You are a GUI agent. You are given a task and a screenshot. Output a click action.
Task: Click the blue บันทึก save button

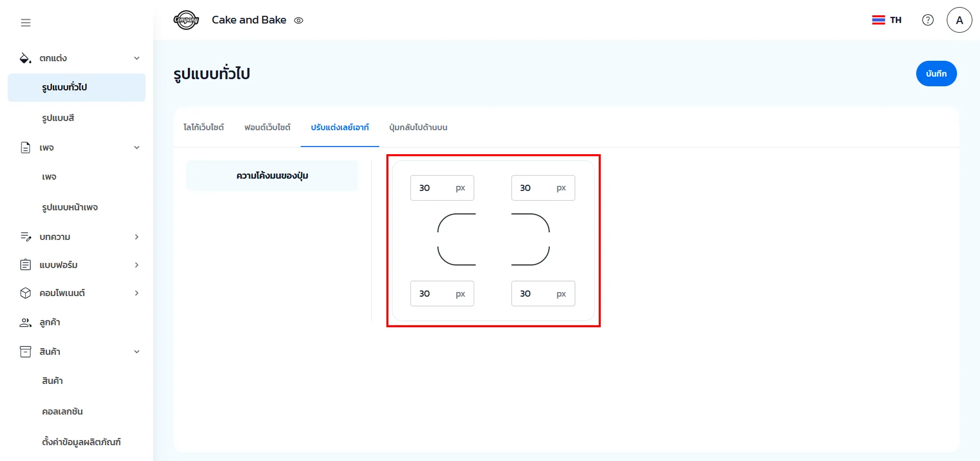pyautogui.click(x=936, y=74)
